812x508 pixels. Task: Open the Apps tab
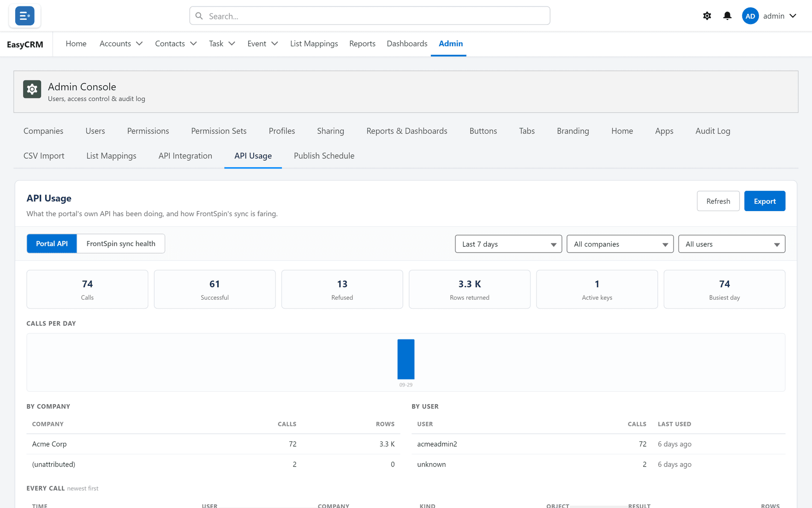click(664, 131)
